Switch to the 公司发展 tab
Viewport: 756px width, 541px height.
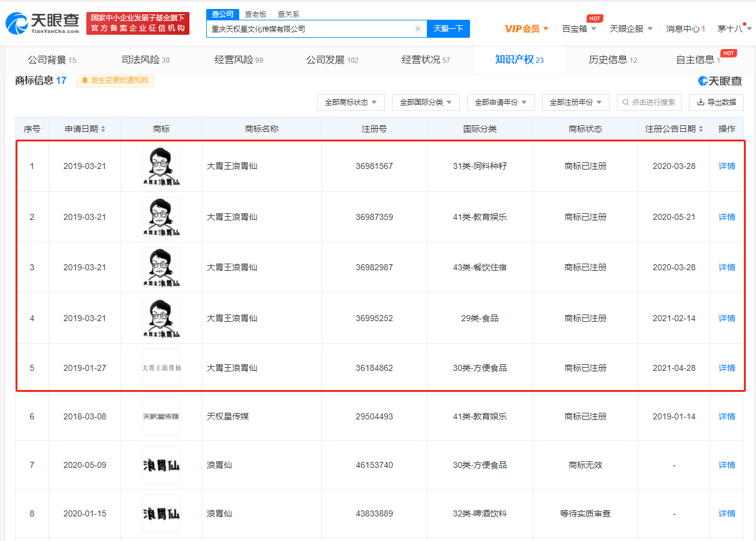click(333, 60)
